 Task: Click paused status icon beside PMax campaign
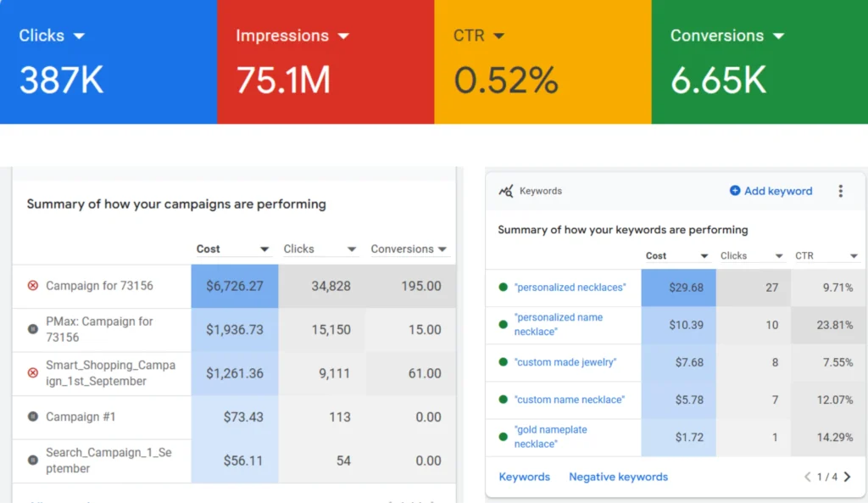coord(33,329)
